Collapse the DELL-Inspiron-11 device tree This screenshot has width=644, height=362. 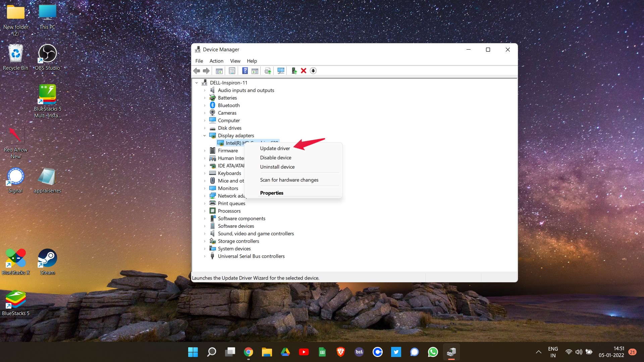[x=198, y=83]
